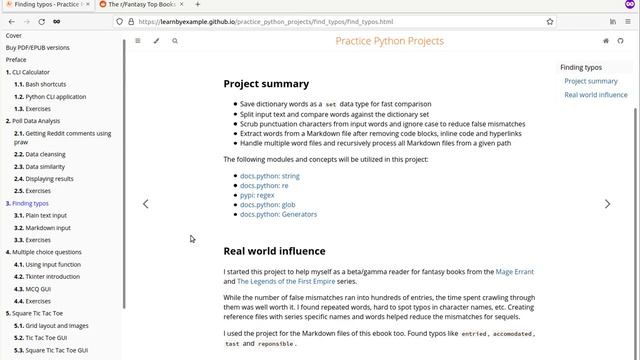This screenshot has height=360, width=640.
Task: Jump to Real world influence in outline
Action: (x=596, y=95)
